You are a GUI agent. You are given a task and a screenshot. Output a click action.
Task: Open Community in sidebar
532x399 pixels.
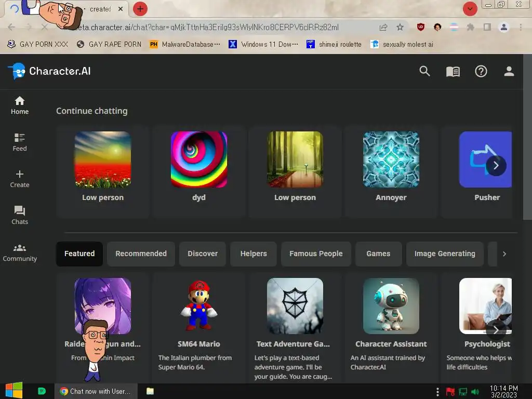(20, 253)
